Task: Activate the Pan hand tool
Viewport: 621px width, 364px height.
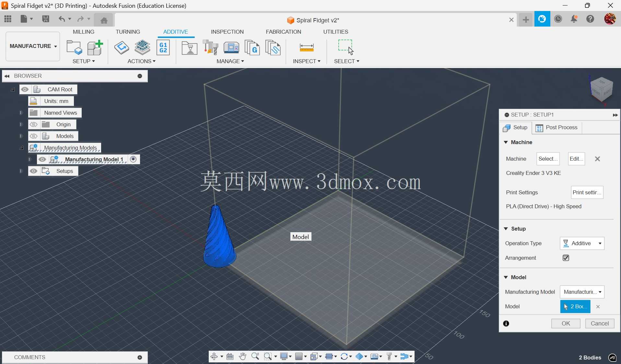Action: point(242,357)
